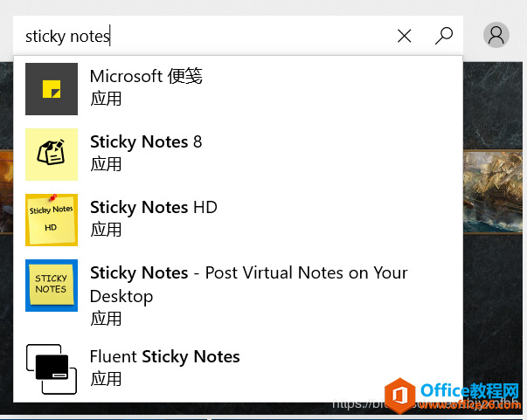Click 应用 label under Sticky Notes HD
This screenshot has width=527, height=420.
tap(106, 230)
